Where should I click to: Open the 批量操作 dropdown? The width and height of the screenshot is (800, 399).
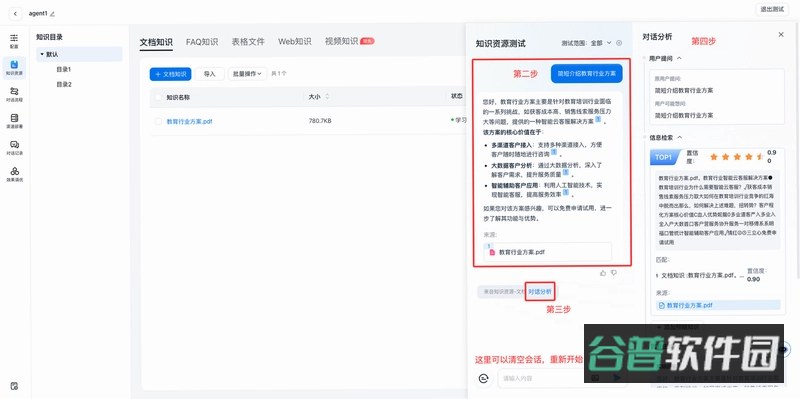click(x=247, y=74)
